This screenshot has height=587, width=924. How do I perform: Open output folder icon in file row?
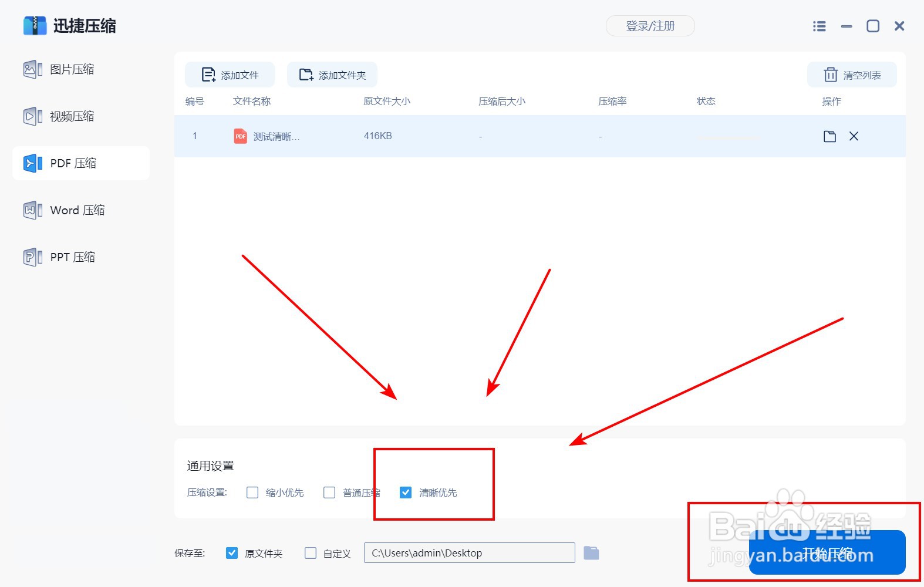point(829,136)
